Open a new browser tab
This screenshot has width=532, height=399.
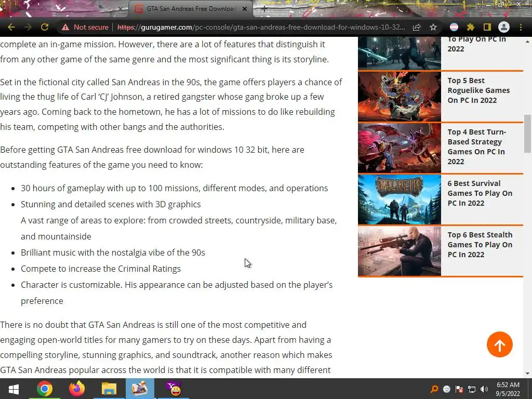click(264, 9)
